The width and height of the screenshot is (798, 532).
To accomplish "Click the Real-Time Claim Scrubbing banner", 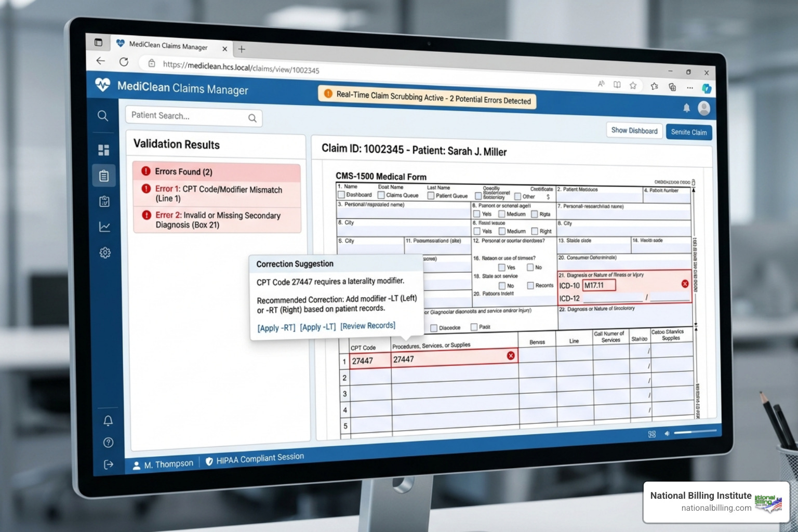I will 427,97.
